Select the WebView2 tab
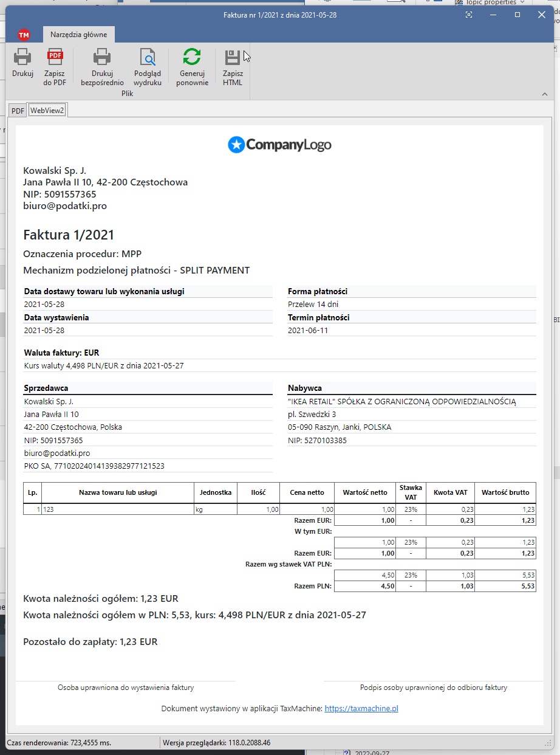560x755 pixels. click(x=47, y=111)
